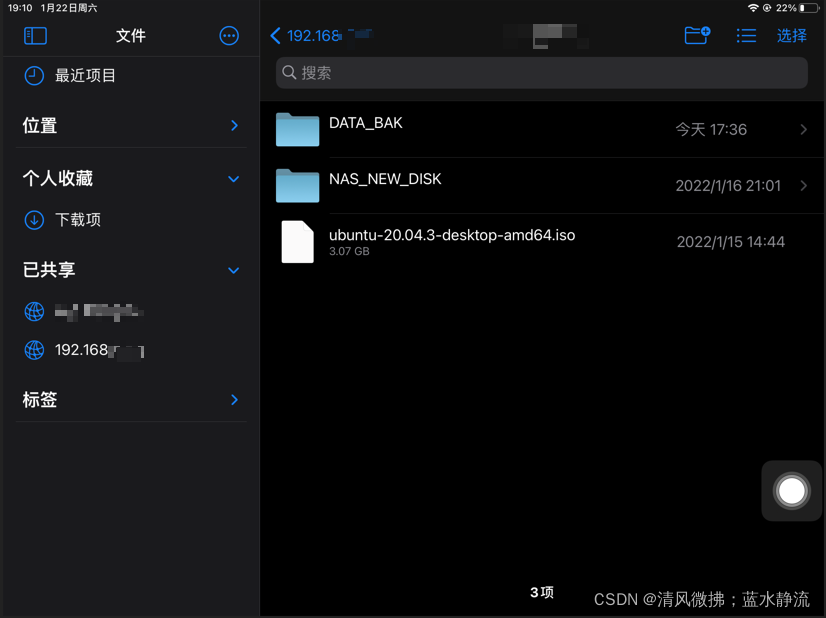Create a new folder with the plus icon
The height and width of the screenshot is (618, 826).
click(x=697, y=35)
